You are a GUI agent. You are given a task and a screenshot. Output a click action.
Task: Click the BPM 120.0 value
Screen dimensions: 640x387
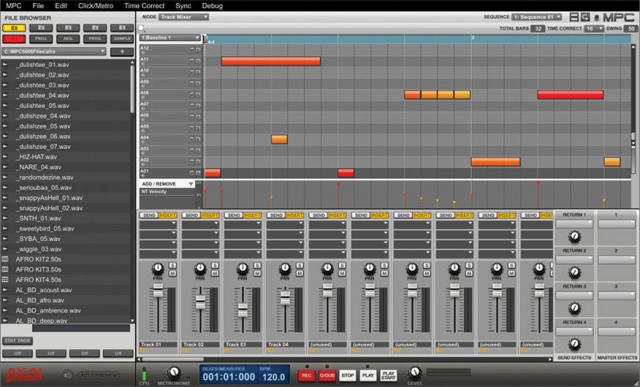tap(273, 377)
